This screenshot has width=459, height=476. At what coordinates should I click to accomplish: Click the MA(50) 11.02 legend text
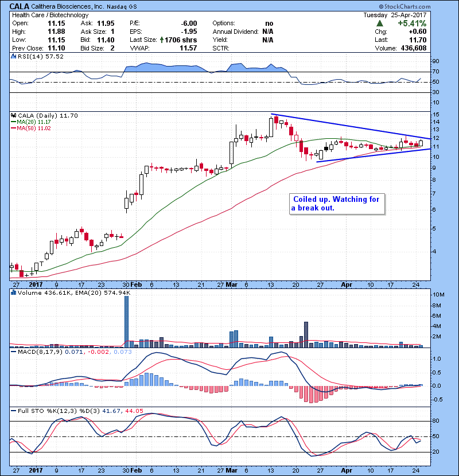(34, 128)
